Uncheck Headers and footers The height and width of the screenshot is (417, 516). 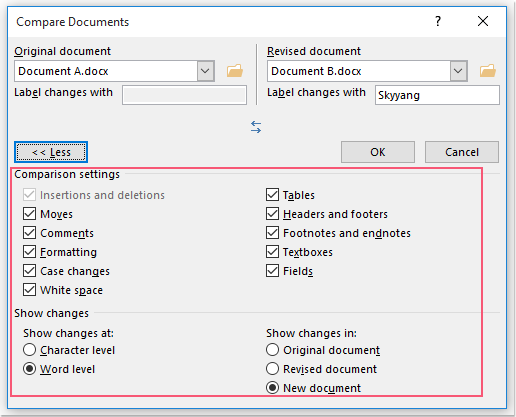click(x=272, y=214)
